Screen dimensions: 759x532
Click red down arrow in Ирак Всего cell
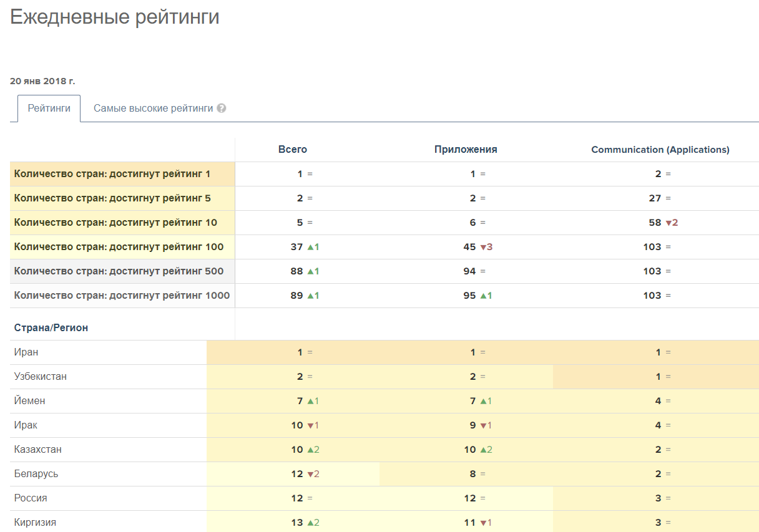click(310, 425)
